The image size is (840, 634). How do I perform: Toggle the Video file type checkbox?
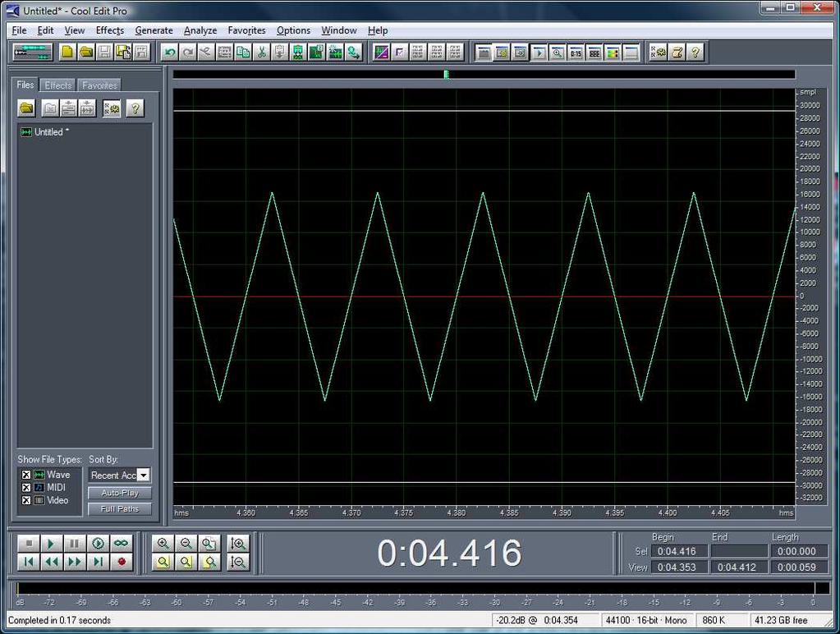coord(25,501)
